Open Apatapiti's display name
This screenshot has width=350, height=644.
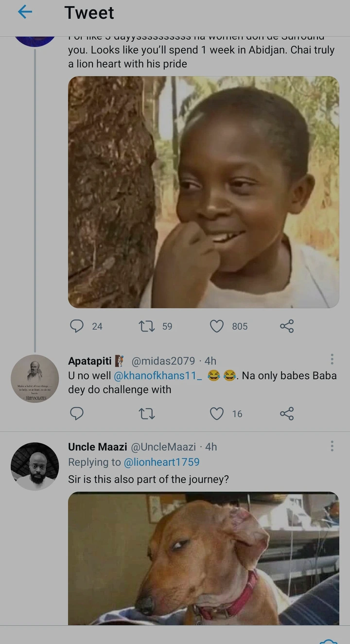90,361
